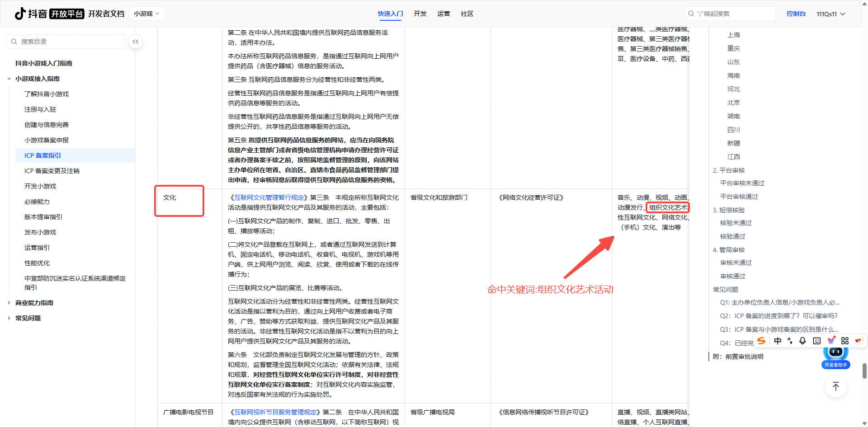Toggle Chinese/English input mode 中

[x=778, y=341]
